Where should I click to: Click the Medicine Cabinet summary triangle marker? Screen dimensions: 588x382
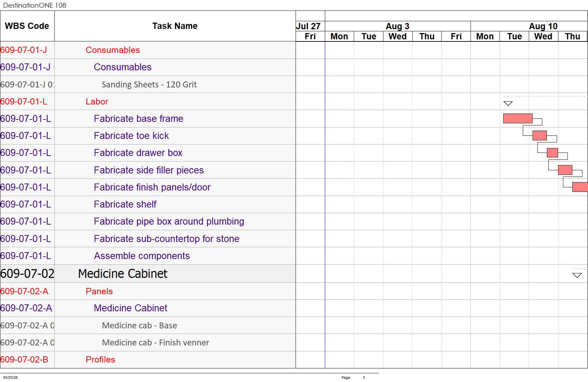point(577,275)
